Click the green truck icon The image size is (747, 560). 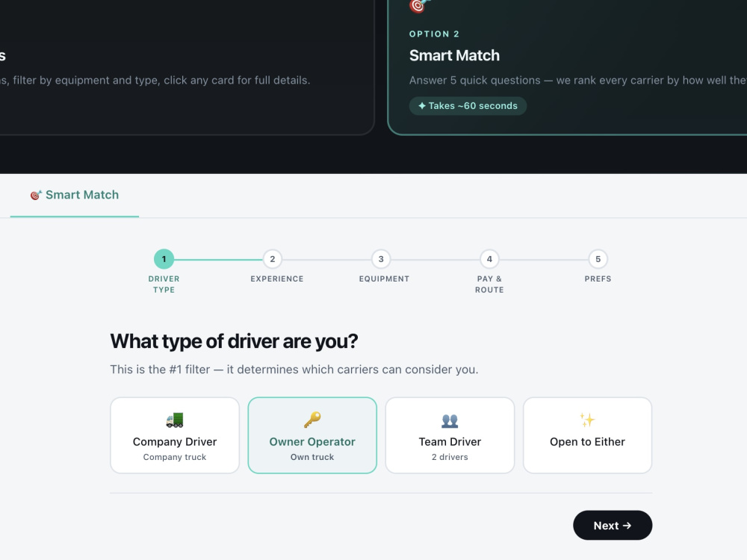[x=174, y=420]
